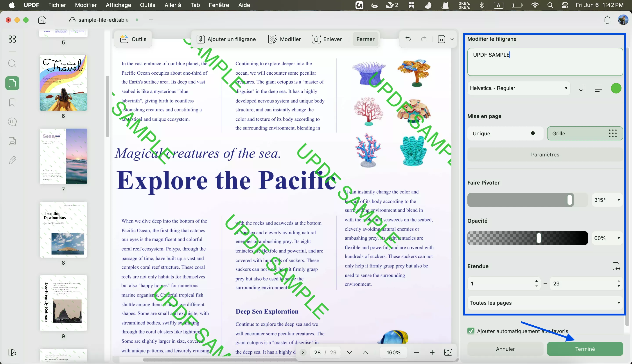Open the search magnifier in sidebar
The width and height of the screenshot is (632, 364).
tap(12, 64)
